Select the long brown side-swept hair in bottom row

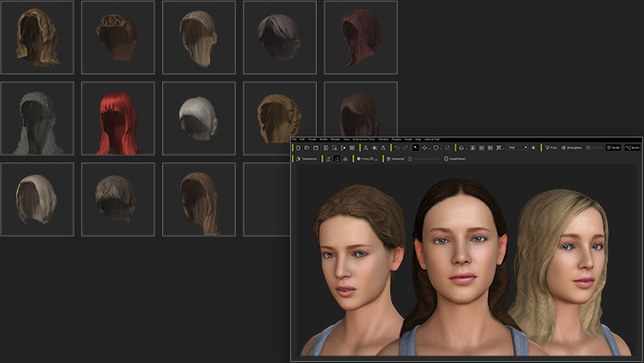tap(198, 200)
